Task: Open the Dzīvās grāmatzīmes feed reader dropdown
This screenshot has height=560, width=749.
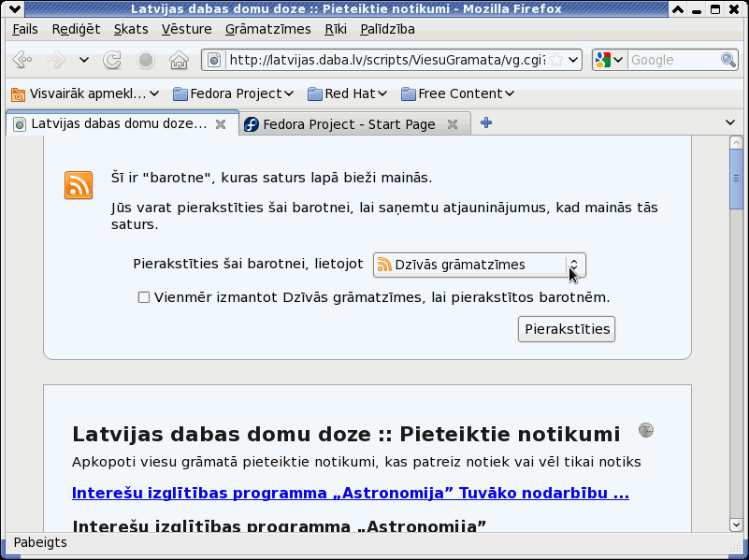Action: click(479, 265)
